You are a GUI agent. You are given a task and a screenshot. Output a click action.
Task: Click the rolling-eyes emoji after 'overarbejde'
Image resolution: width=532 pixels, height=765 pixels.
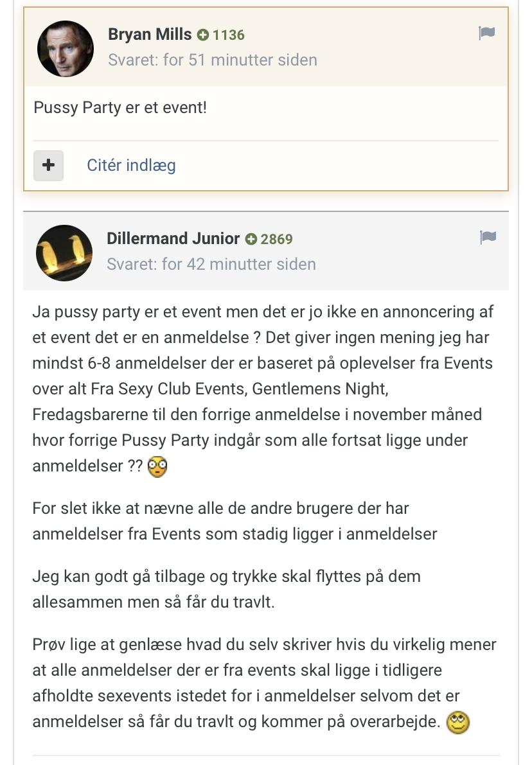click(x=458, y=723)
